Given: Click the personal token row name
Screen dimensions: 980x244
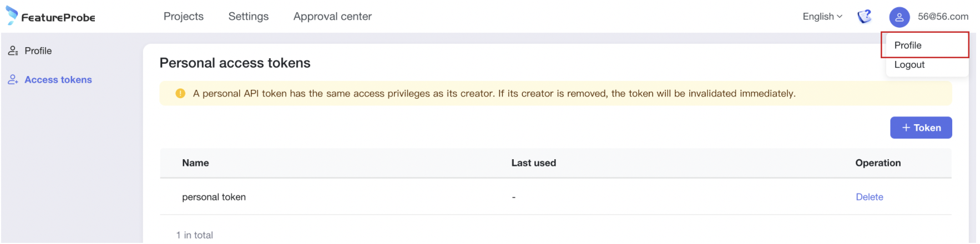Looking at the screenshot, I should pyautogui.click(x=214, y=197).
